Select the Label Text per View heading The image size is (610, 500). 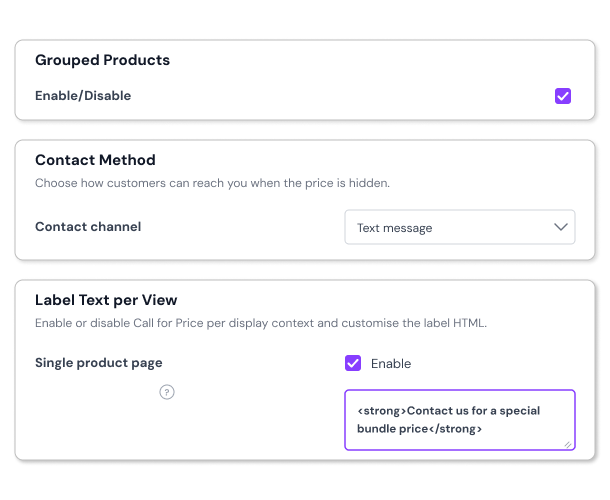coord(106,300)
